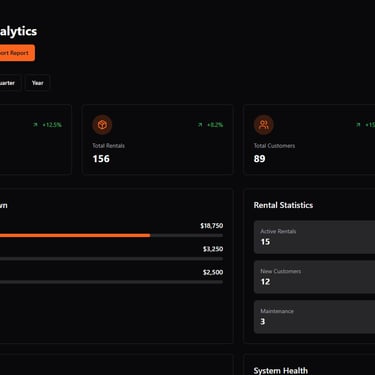Screen dimensions: 375x375
Task: Open the New Customers stat card
Action: tap(314, 277)
